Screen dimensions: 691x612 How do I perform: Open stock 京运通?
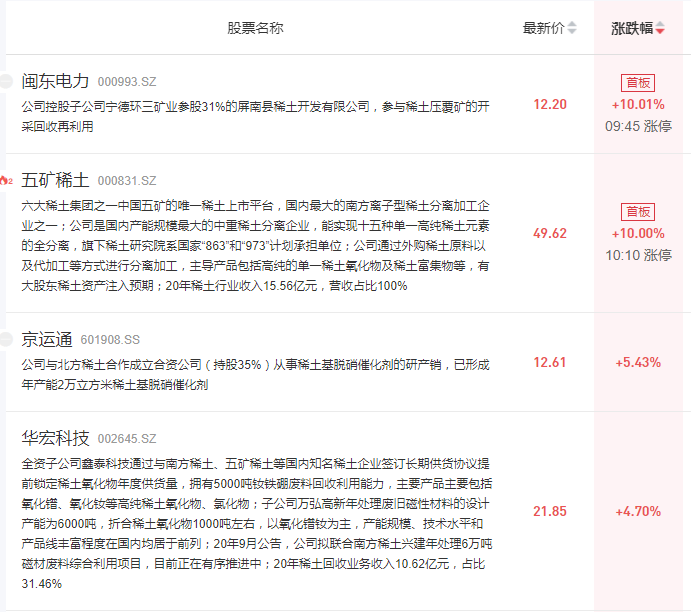tap(47, 339)
